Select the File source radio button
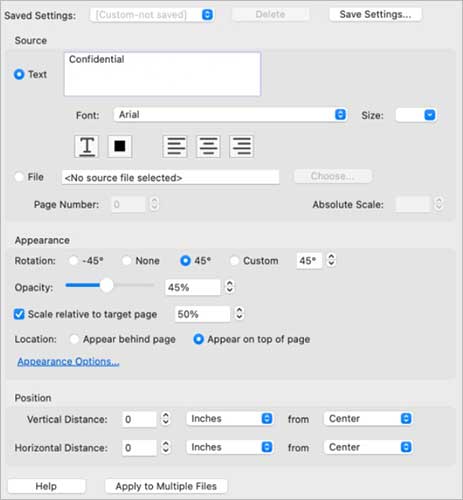This screenshot has height=500, width=463. pos(19,177)
